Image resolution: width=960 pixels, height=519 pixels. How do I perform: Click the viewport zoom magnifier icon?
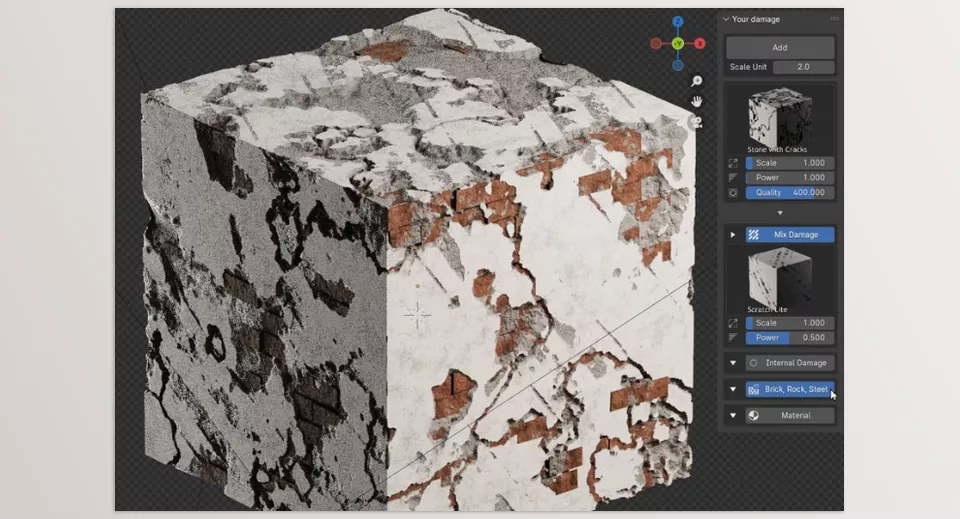[696, 81]
